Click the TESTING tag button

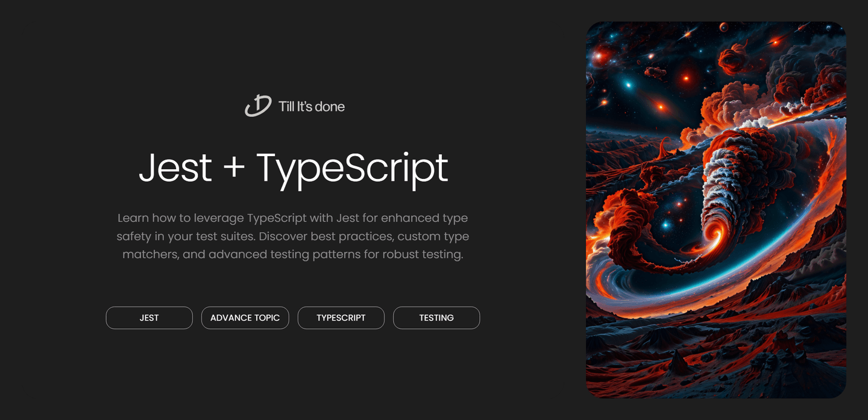(436, 318)
